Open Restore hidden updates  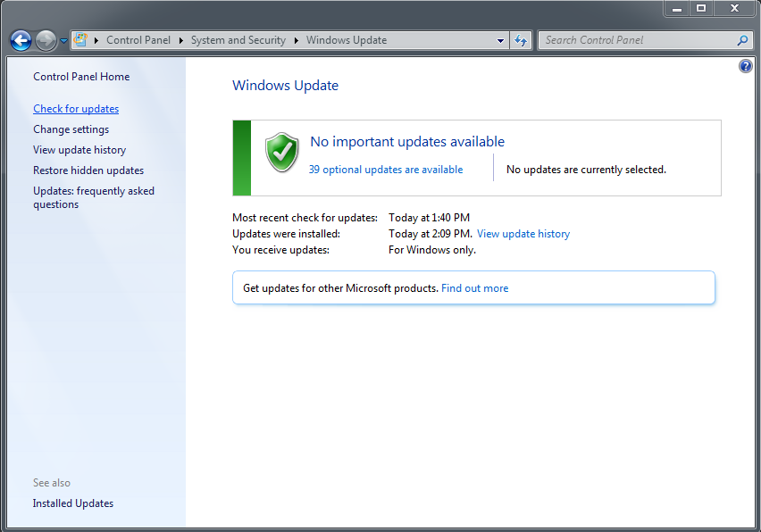point(88,170)
